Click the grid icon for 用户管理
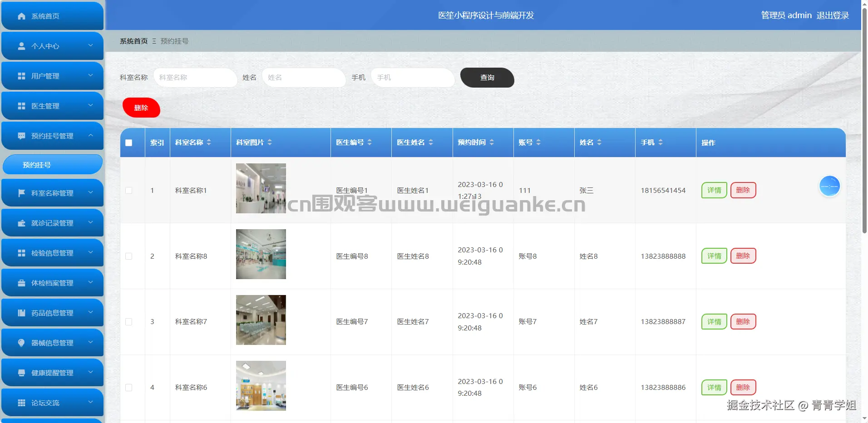The height and width of the screenshot is (423, 868). [21, 76]
